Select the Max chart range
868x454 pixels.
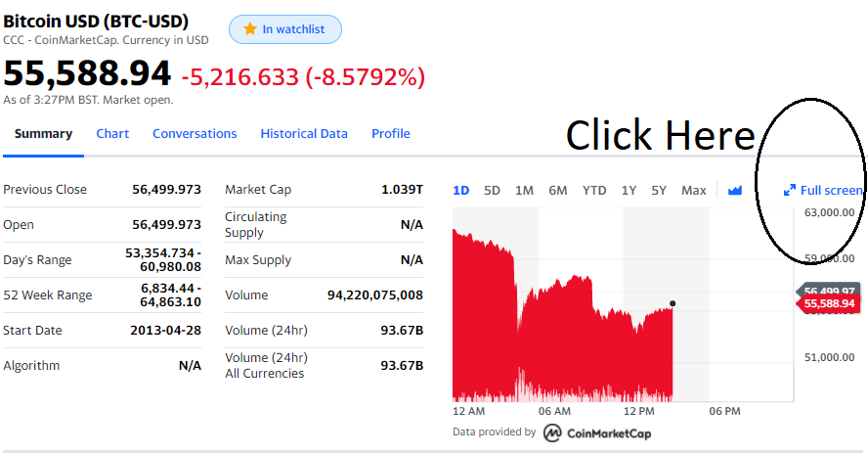coord(694,190)
